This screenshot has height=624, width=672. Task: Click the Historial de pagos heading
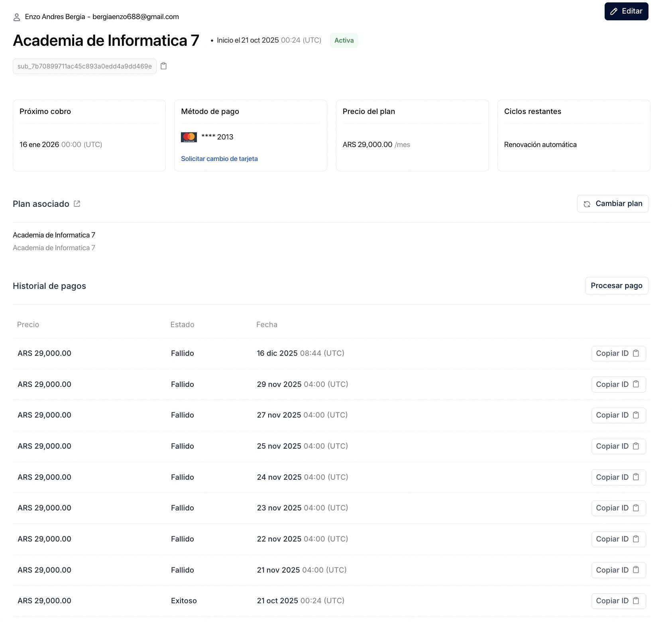point(49,286)
